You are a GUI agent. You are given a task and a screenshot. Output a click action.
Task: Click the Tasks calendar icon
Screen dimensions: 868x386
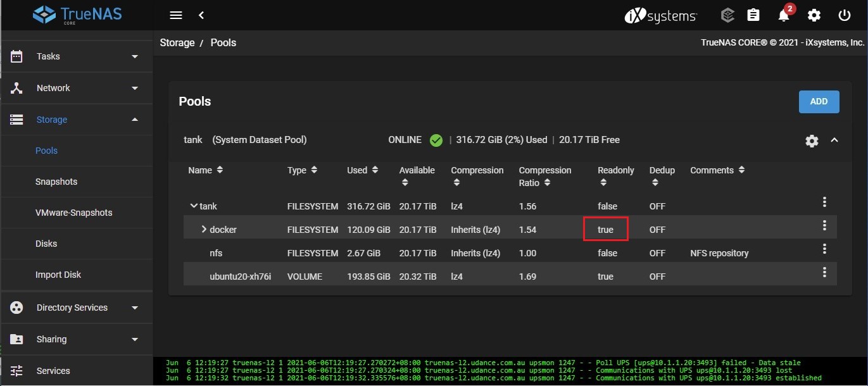click(x=17, y=56)
